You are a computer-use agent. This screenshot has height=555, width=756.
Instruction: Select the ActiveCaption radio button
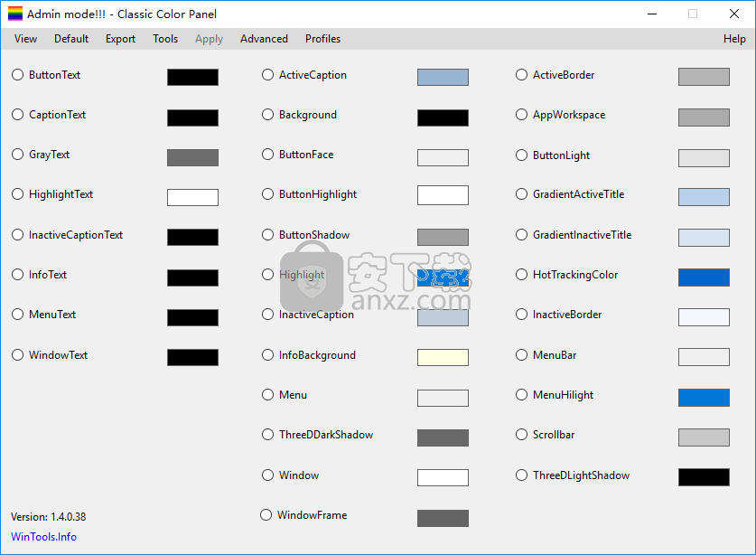(267, 75)
